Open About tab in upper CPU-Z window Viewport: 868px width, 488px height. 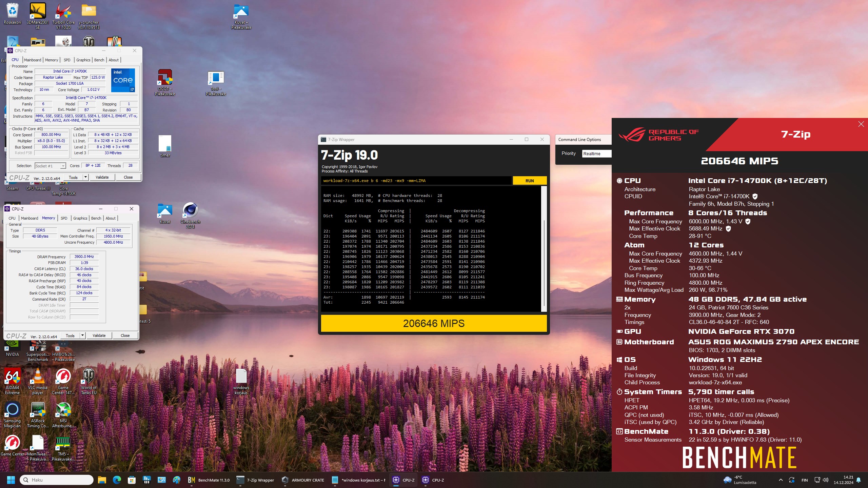(114, 60)
